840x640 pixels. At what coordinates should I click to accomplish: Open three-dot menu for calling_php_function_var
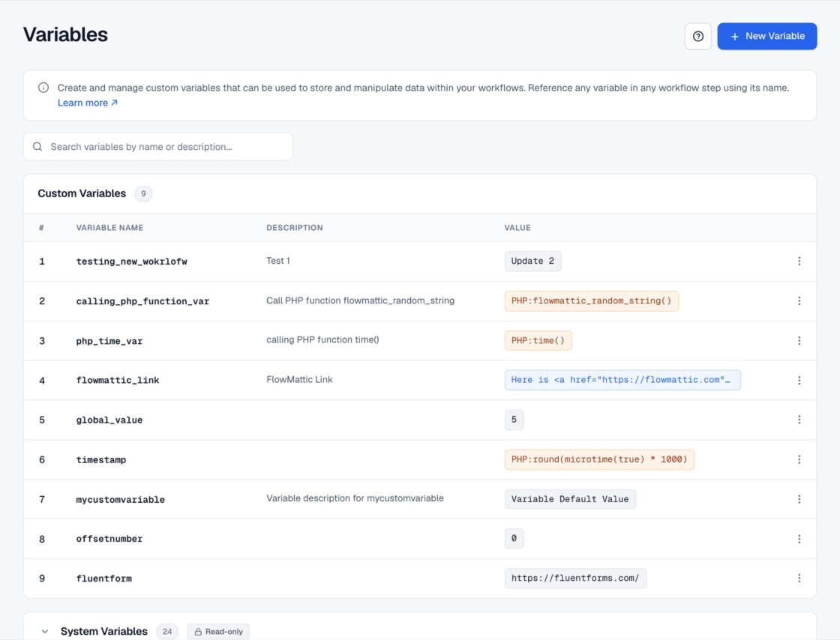[799, 301]
